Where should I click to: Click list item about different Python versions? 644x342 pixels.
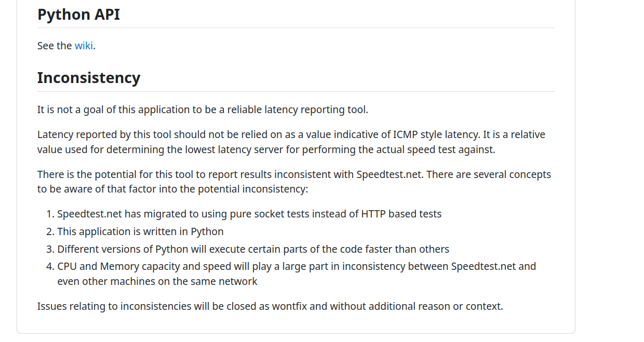[253, 249]
